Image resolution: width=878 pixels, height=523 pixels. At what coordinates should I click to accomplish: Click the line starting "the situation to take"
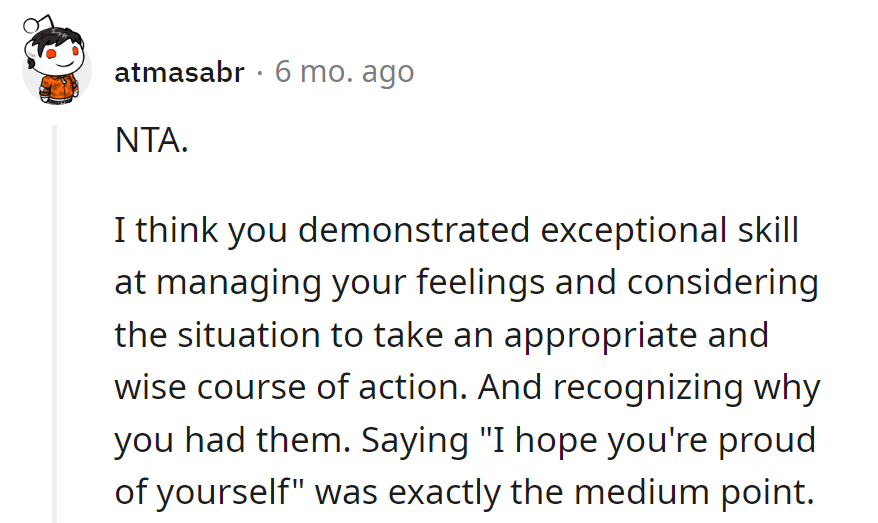pyautogui.click(x=441, y=335)
